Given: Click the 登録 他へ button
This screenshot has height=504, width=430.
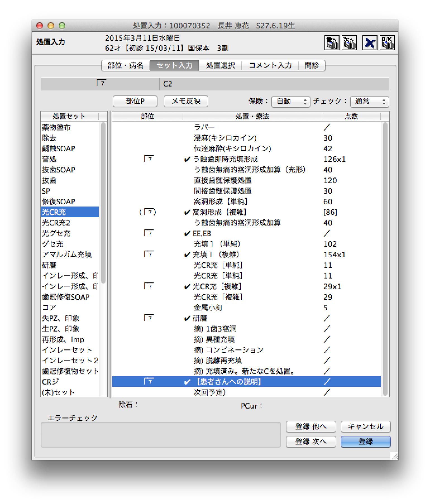Looking at the screenshot, I should click(311, 426).
